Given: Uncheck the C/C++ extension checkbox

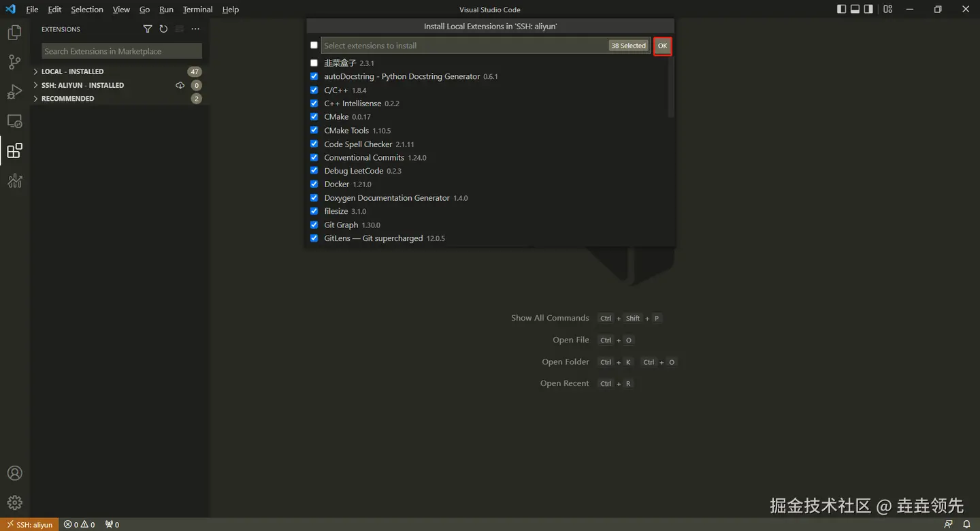Looking at the screenshot, I should 314,90.
